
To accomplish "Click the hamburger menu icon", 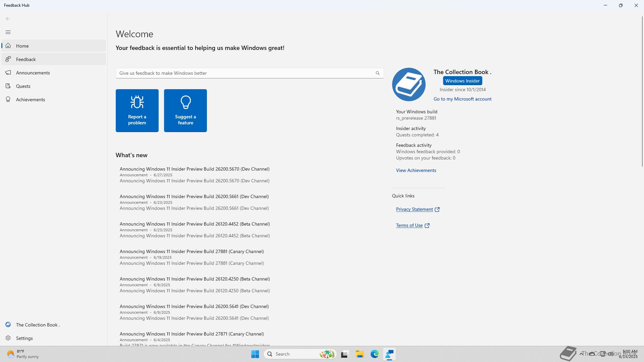I will [x=8, y=32].
